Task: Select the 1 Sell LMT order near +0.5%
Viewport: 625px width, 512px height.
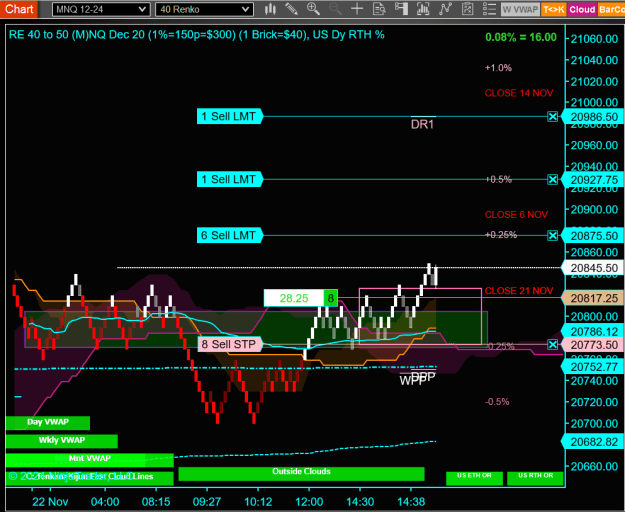Action: [230, 179]
